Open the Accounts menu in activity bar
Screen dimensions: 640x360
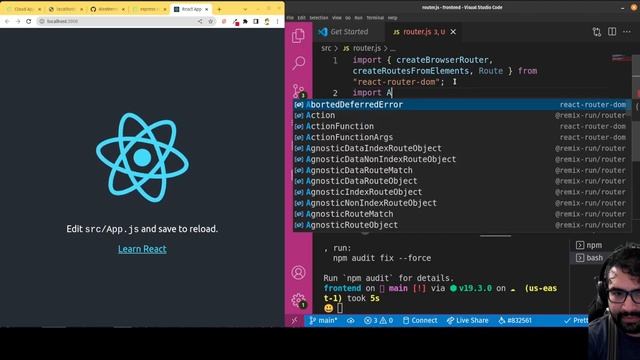pyautogui.click(x=298, y=272)
